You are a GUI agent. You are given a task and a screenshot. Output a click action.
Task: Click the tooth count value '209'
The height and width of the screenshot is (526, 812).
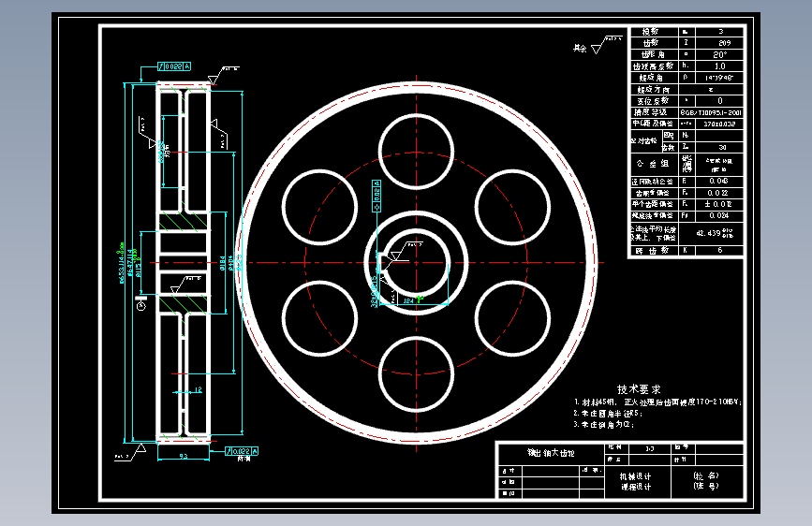pos(725,43)
